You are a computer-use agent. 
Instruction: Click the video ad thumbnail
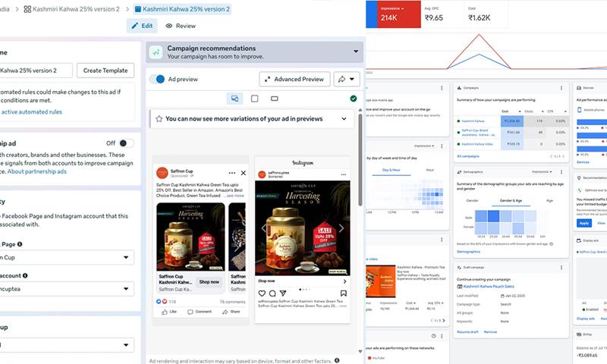coord(381,281)
